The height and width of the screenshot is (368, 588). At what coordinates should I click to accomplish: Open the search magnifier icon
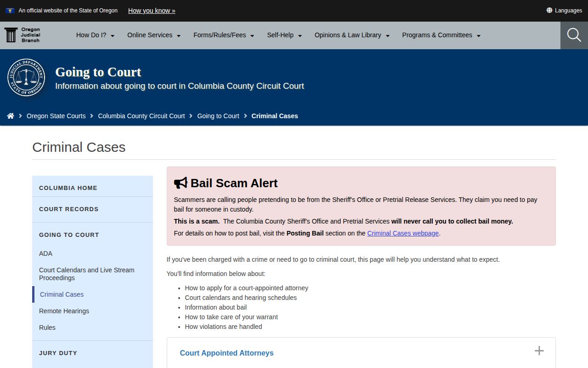tap(574, 35)
